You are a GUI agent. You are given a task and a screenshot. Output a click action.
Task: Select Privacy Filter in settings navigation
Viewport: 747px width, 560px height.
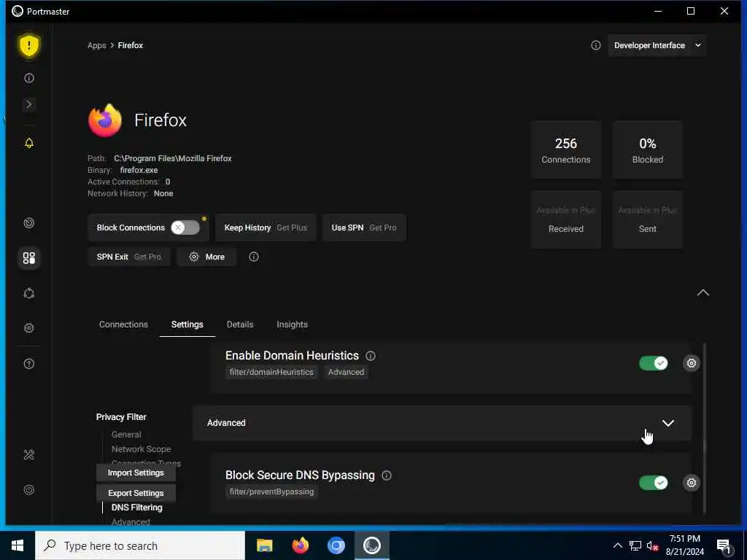pyautogui.click(x=121, y=416)
